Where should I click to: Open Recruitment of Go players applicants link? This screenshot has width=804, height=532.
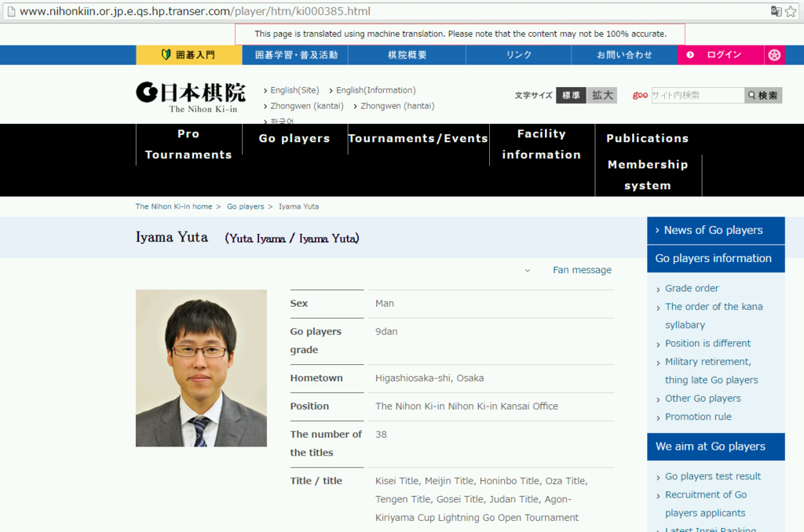[x=706, y=504]
